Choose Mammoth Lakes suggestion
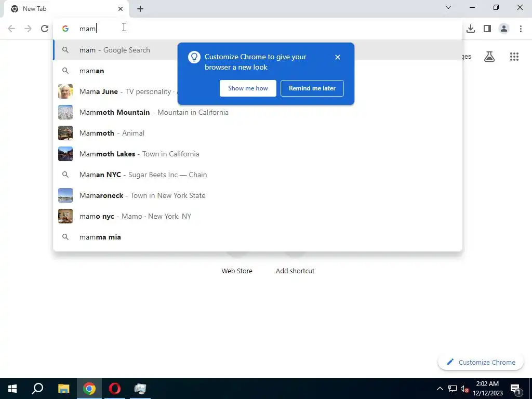This screenshot has height=399, width=532. (258, 154)
